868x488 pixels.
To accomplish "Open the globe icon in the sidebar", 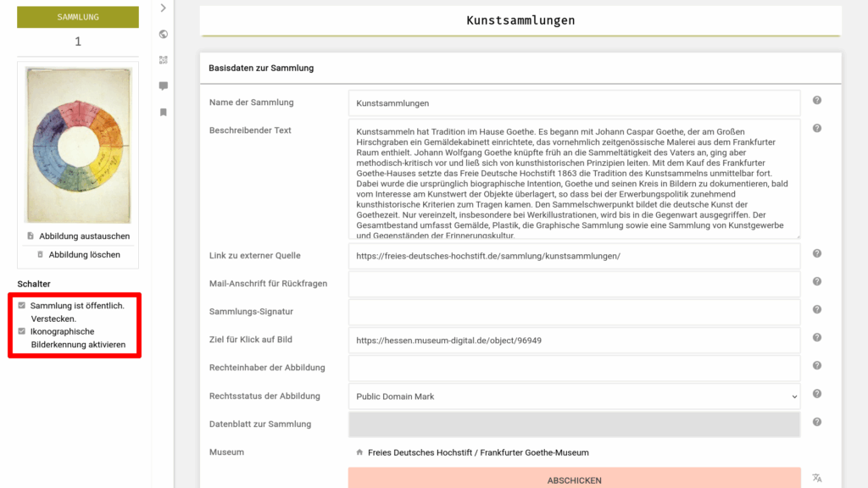I will point(164,34).
